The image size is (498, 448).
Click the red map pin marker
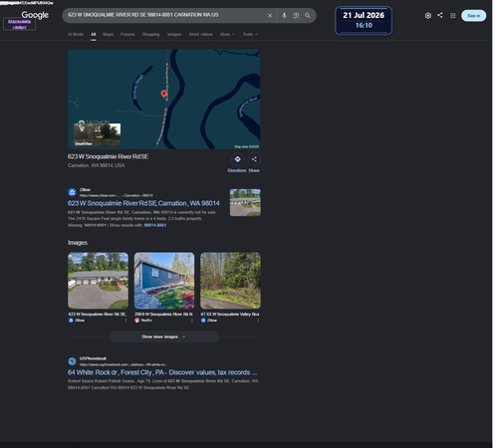[x=164, y=94]
